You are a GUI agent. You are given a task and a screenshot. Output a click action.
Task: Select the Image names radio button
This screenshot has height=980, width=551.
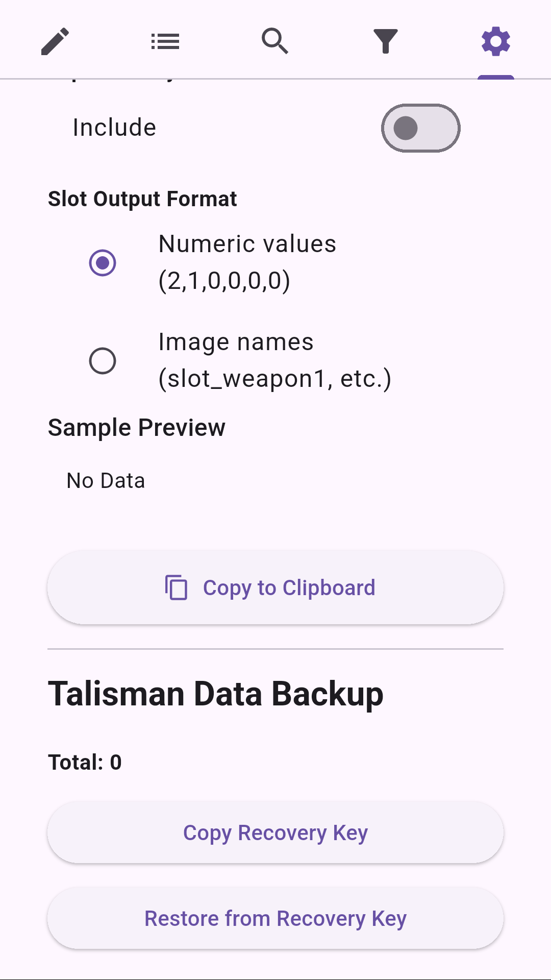(x=103, y=360)
